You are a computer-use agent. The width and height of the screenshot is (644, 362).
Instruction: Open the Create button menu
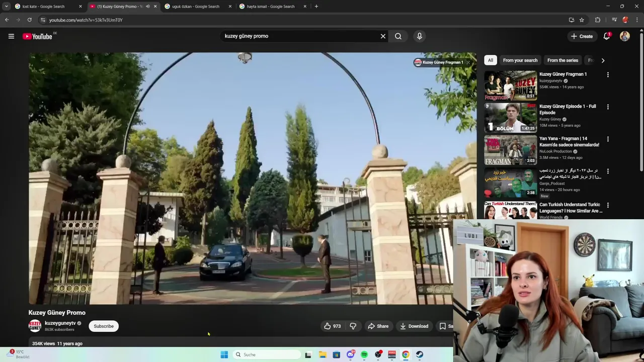point(582,36)
